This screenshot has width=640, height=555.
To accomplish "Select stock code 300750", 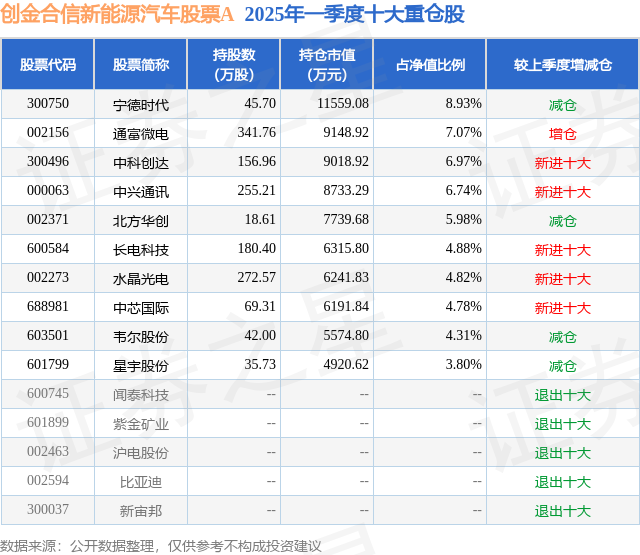I will [x=48, y=104].
